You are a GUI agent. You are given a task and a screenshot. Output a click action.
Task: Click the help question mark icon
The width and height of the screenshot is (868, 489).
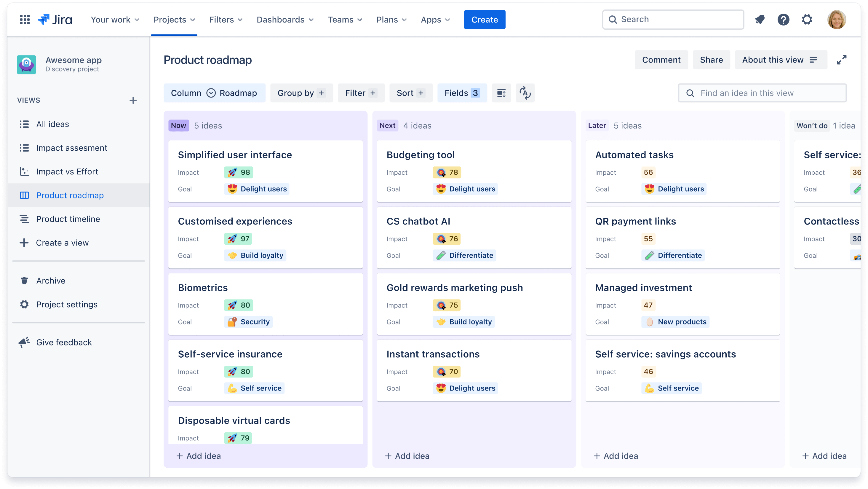click(783, 20)
